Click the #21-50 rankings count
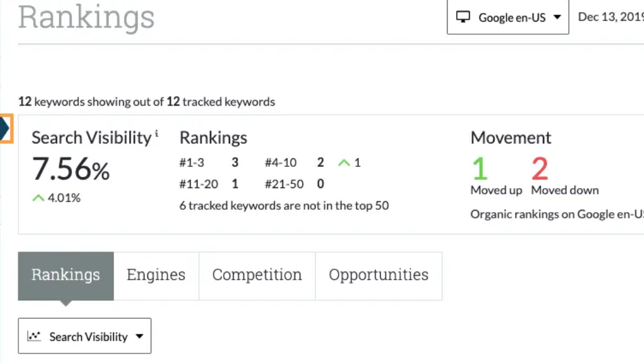The height and width of the screenshot is (363, 644). (x=320, y=184)
